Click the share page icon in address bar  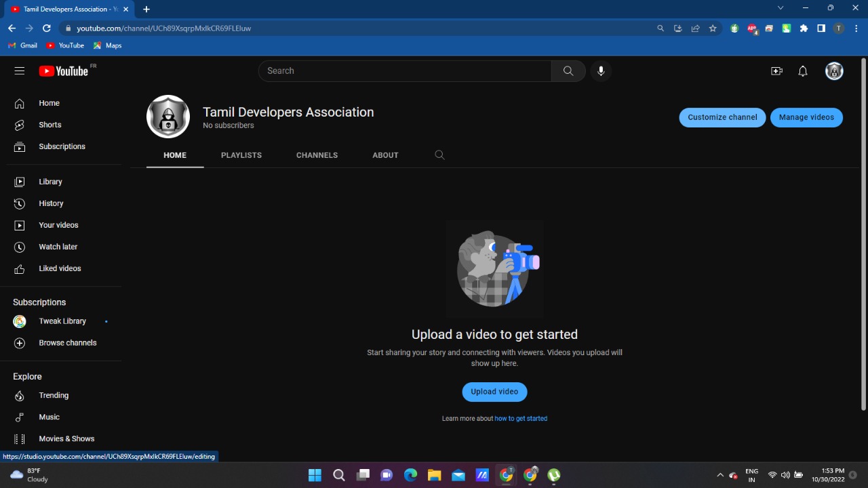point(695,28)
